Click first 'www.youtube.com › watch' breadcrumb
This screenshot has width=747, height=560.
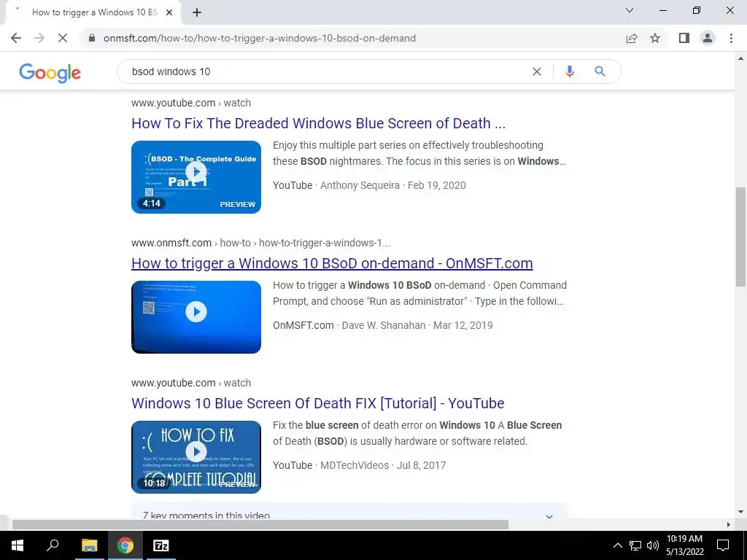191,103
